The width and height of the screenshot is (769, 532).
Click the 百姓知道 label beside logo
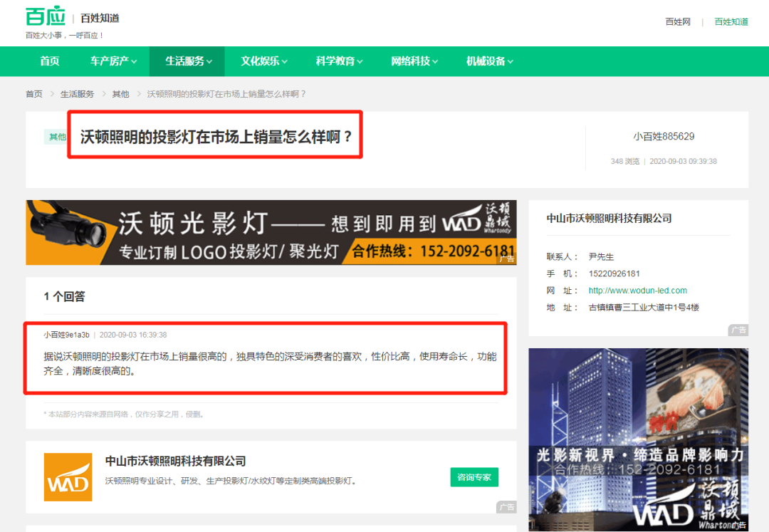coord(100,18)
